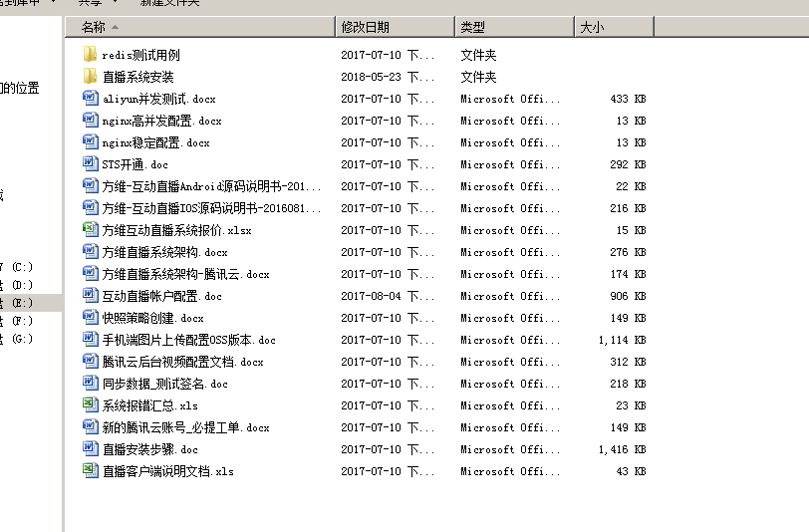Click the file name 快照策略创建.docx
The width and height of the screenshot is (809, 532).
point(152,318)
